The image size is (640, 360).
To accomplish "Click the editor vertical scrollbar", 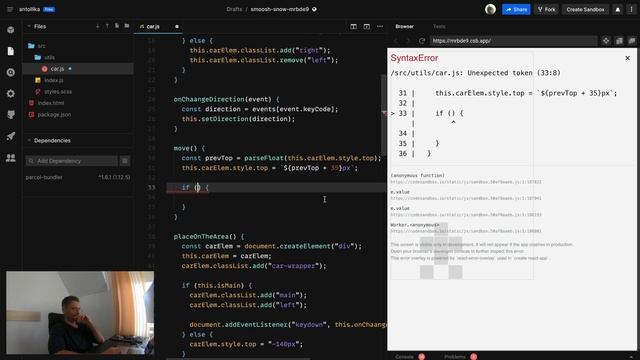I will click(x=384, y=114).
